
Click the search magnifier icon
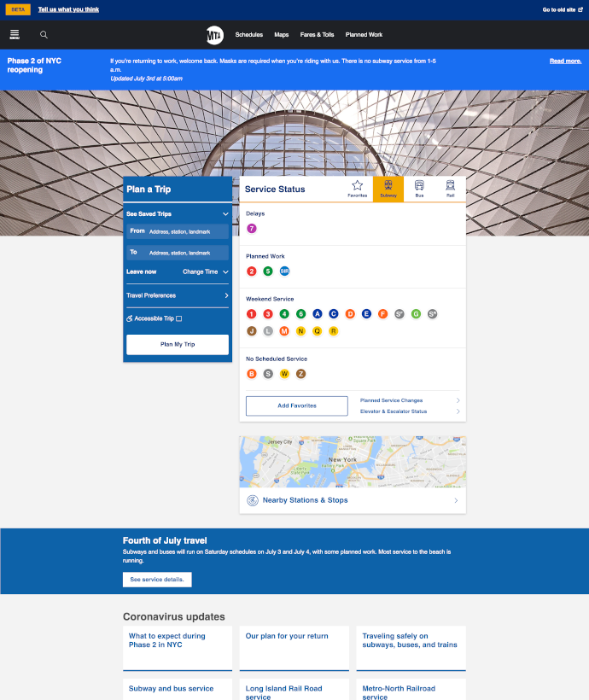click(44, 35)
